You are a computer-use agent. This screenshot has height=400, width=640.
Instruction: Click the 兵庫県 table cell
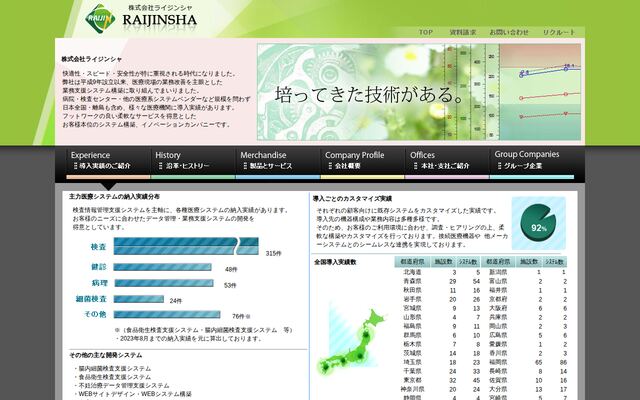click(498, 317)
